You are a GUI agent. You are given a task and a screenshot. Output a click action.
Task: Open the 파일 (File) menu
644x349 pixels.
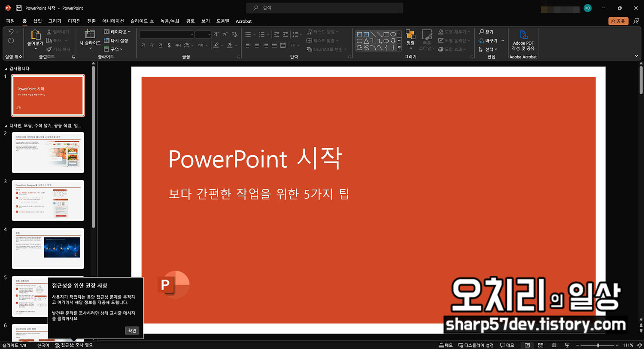click(10, 21)
